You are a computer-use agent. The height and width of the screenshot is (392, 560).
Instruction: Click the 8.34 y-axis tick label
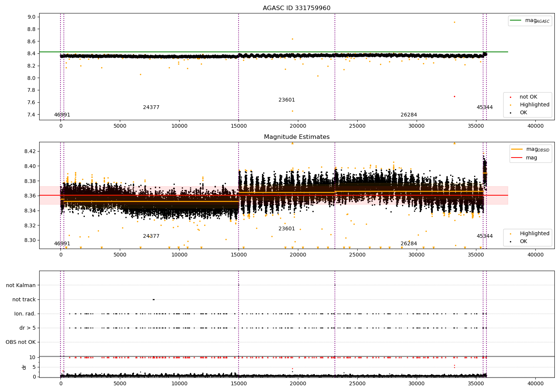tap(30, 211)
